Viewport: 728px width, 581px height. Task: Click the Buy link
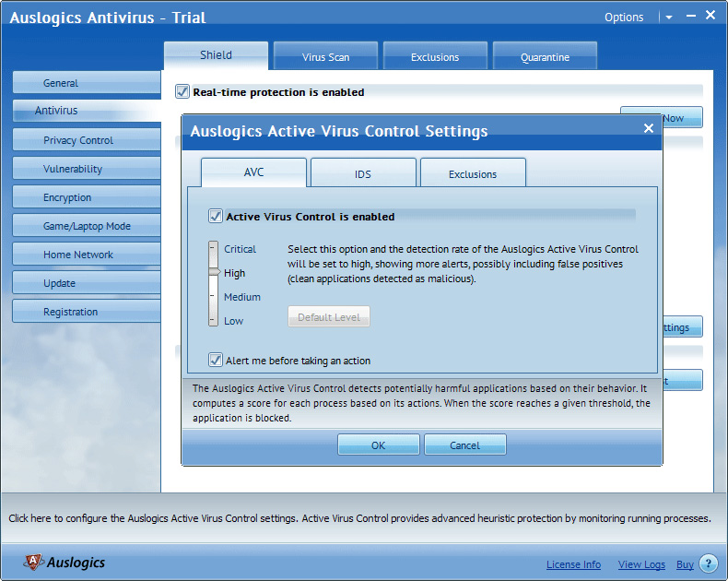point(685,564)
